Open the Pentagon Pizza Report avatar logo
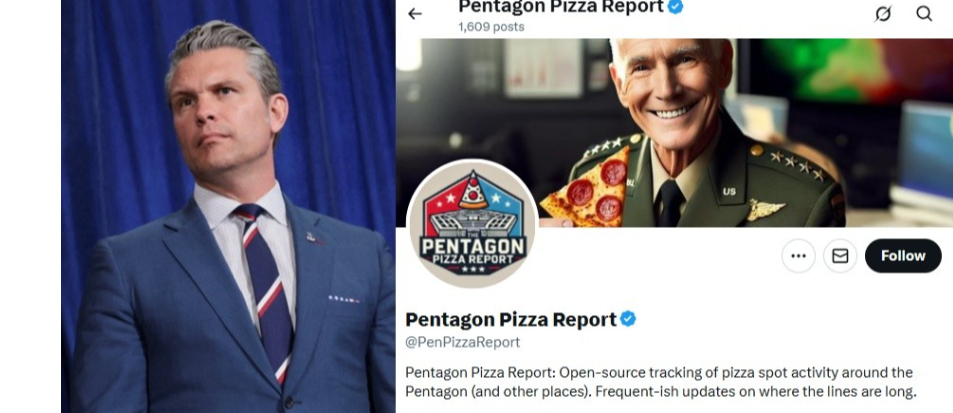 pyautogui.click(x=472, y=225)
